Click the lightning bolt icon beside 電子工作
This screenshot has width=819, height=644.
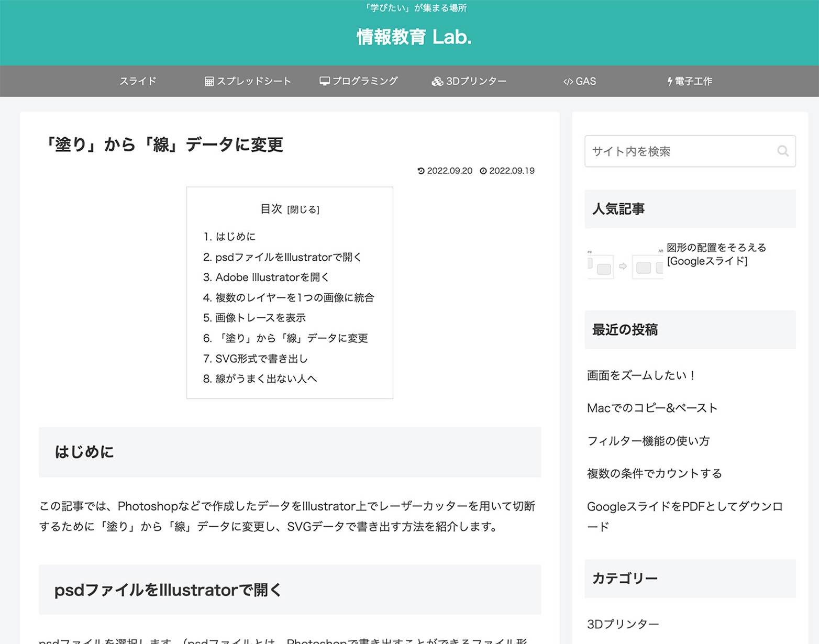tap(669, 81)
